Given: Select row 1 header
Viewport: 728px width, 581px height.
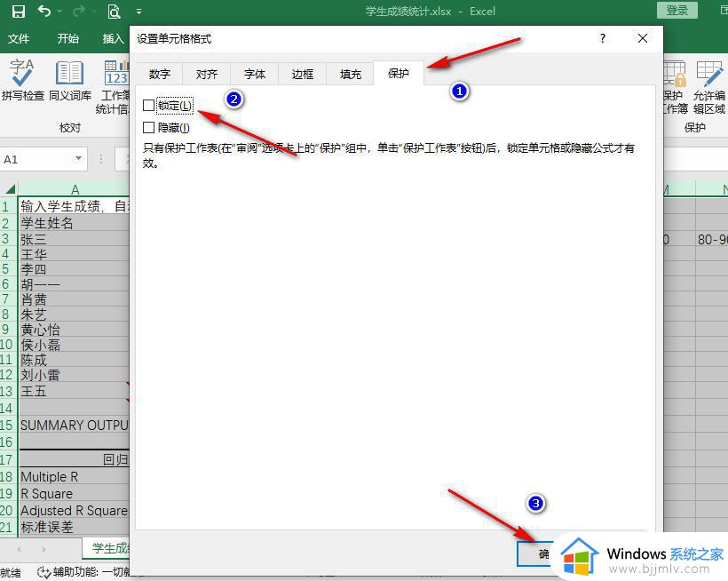Looking at the screenshot, I should (x=6, y=206).
